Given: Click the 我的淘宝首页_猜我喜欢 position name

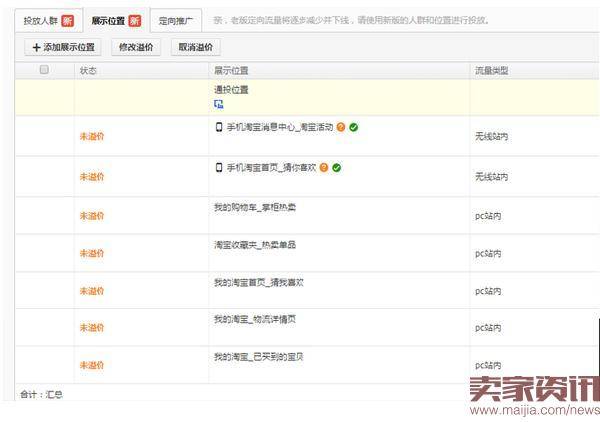Looking at the screenshot, I should pyautogui.click(x=259, y=282).
